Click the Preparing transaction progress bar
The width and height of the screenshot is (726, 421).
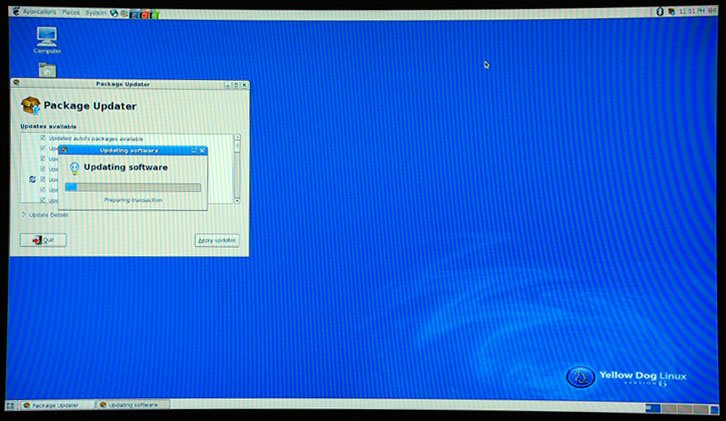(x=133, y=187)
